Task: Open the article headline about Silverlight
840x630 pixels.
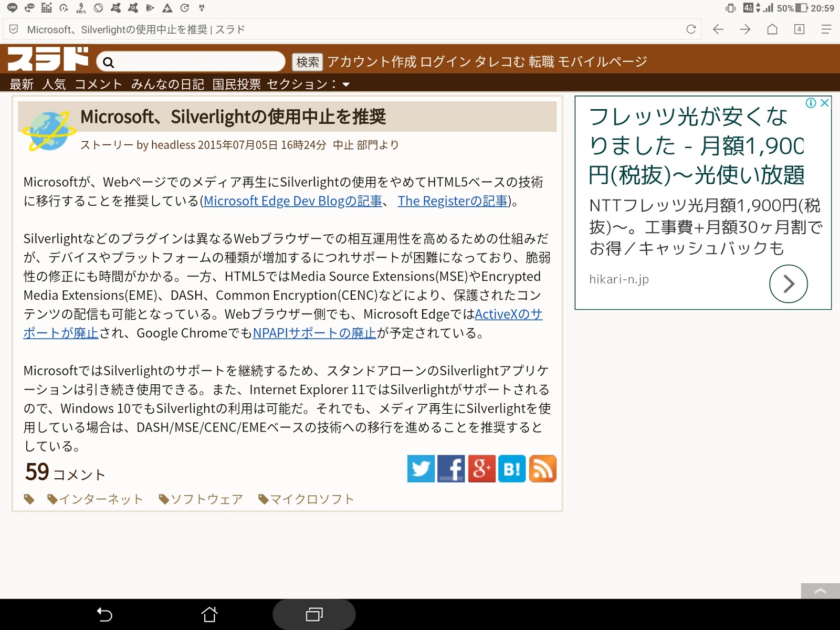Action: tap(233, 117)
